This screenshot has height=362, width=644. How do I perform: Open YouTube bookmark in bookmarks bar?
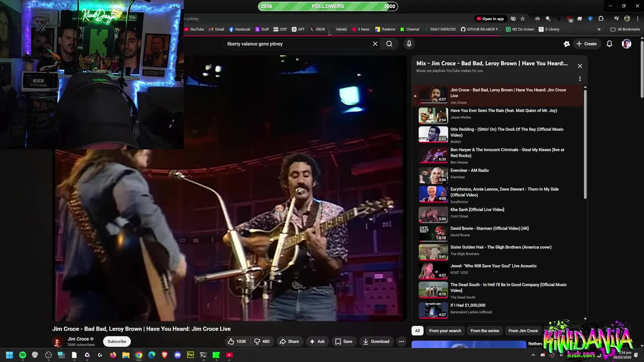pos(194,29)
